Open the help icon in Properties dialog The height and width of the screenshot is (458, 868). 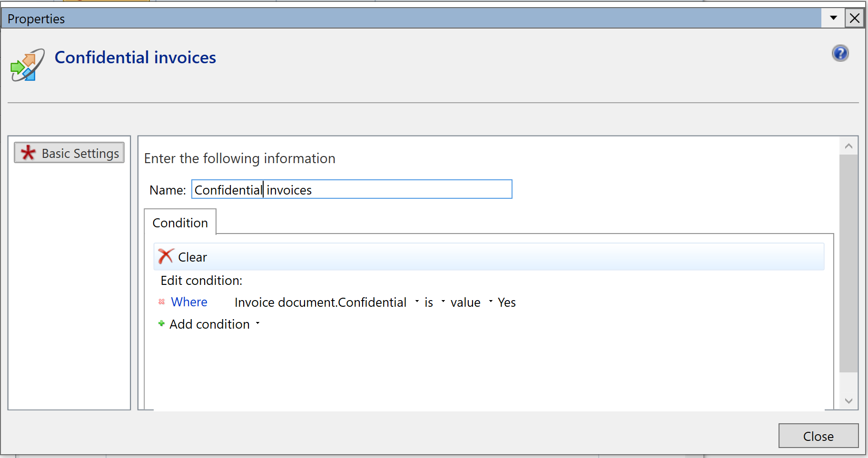point(840,53)
